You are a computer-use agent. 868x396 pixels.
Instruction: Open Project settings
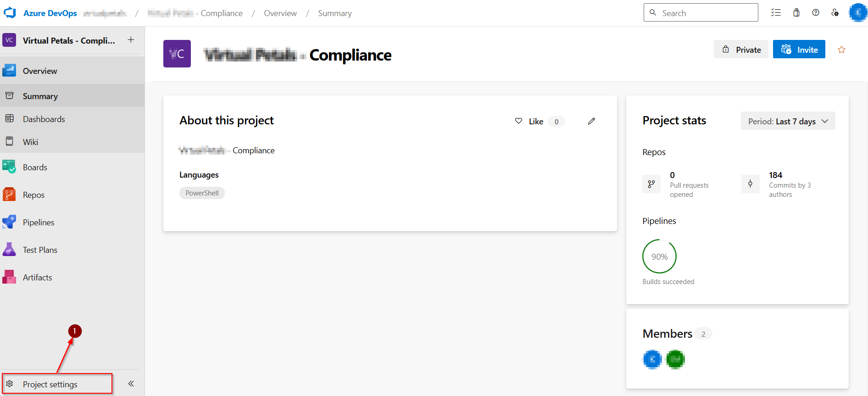point(57,384)
